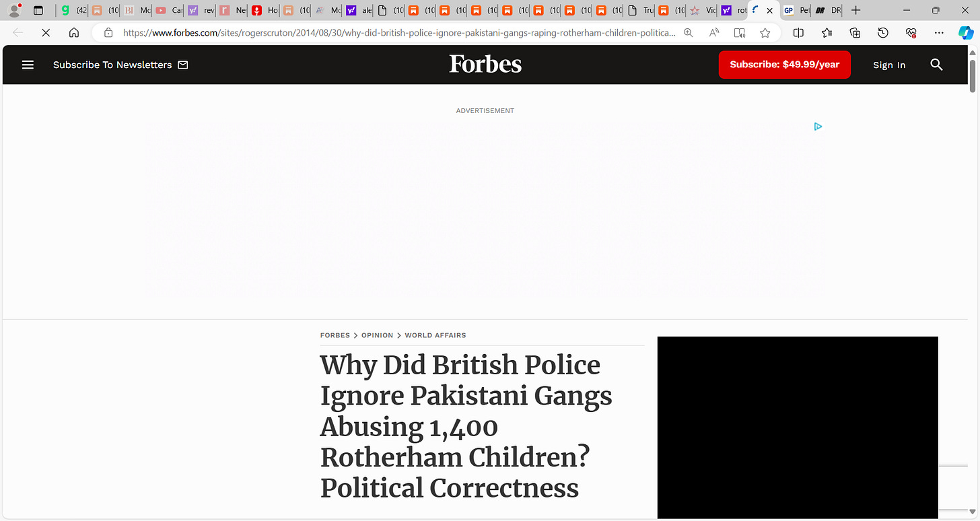Click the zoom magnifier icon in the address bar
The width and height of the screenshot is (980, 521).
click(x=688, y=32)
